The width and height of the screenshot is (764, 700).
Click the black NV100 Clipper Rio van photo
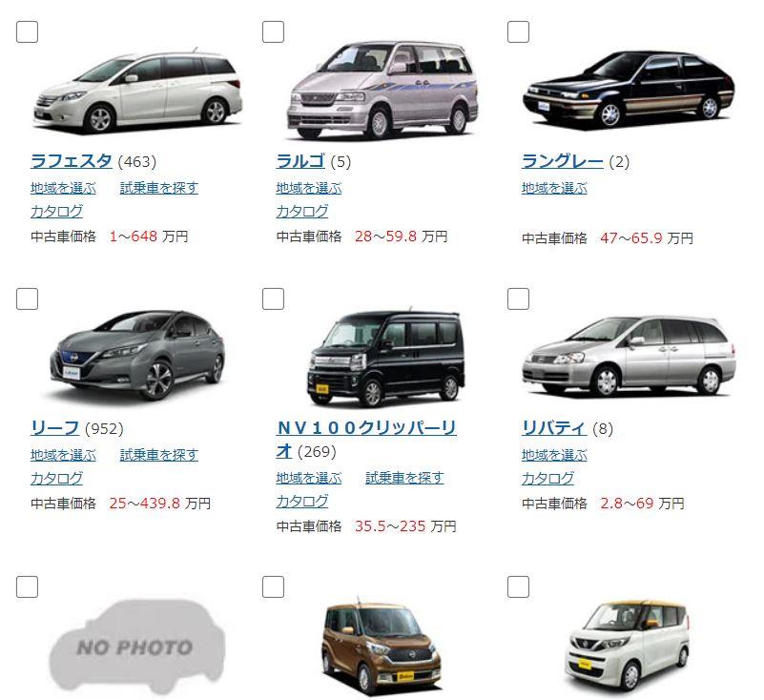386,358
